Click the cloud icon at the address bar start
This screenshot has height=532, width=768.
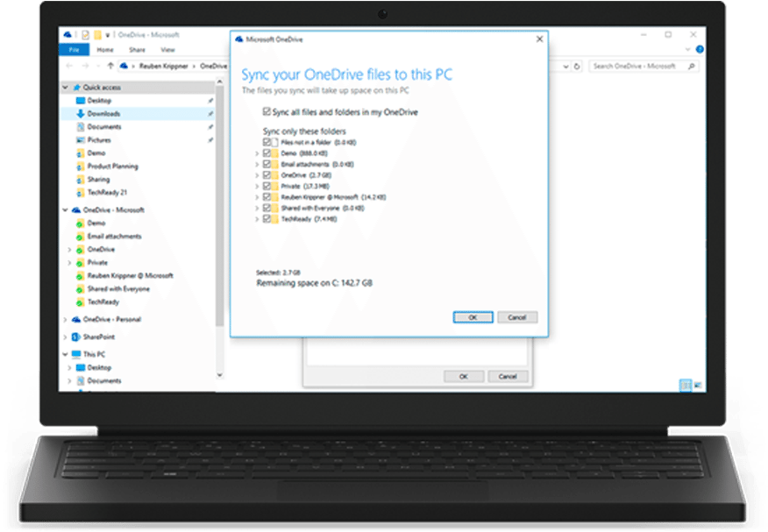coord(124,66)
